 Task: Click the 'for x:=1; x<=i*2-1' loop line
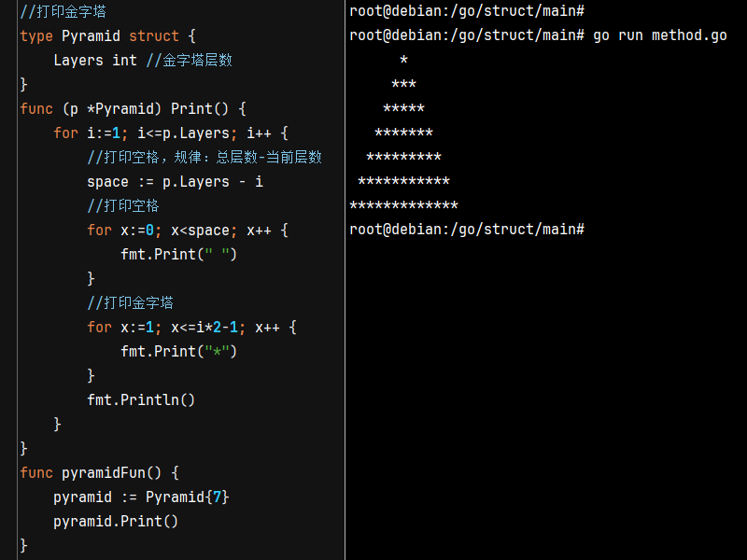191,328
